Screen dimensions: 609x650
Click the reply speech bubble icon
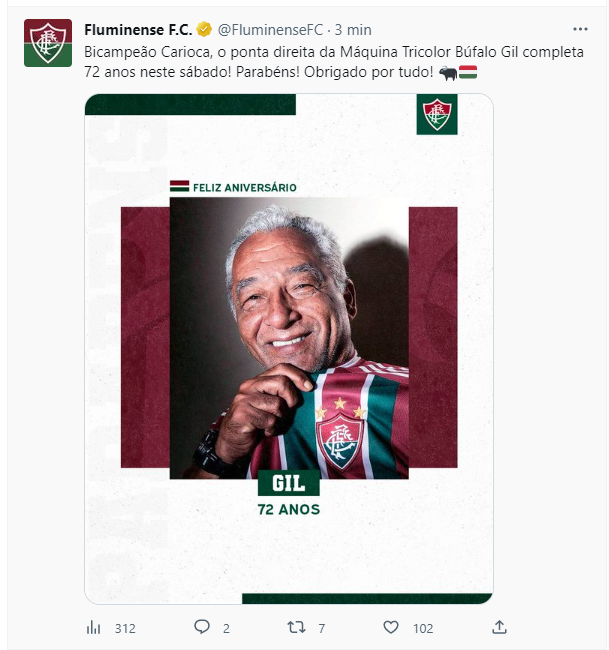[x=202, y=627]
